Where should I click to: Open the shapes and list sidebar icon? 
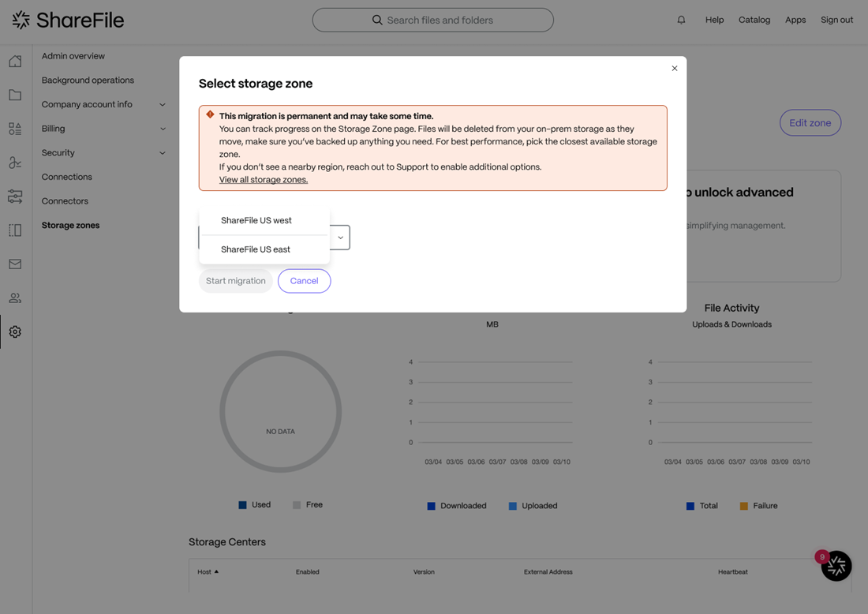point(16,129)
